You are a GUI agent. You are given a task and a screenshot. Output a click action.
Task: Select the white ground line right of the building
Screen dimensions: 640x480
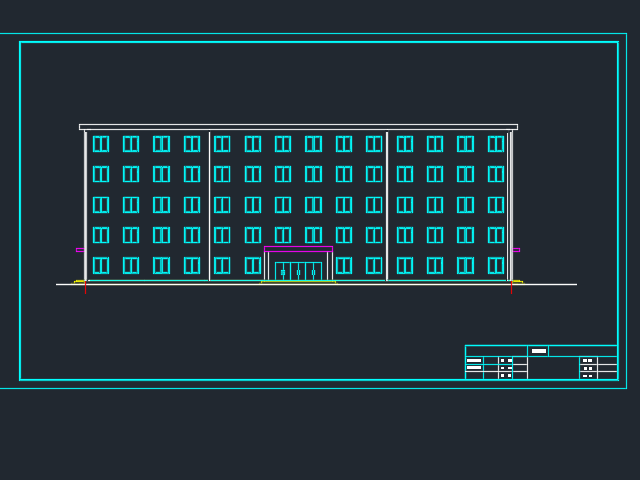[x=545, y=284]
